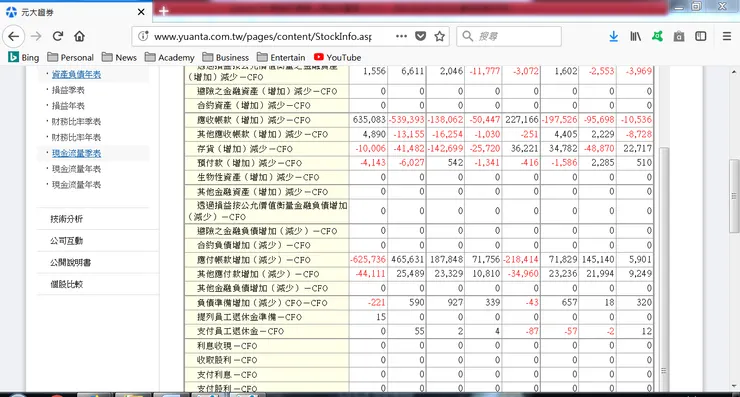The height and width of the screenshot is (397, 740).
Task: Click the value -625,736
Action: (368, 260)
